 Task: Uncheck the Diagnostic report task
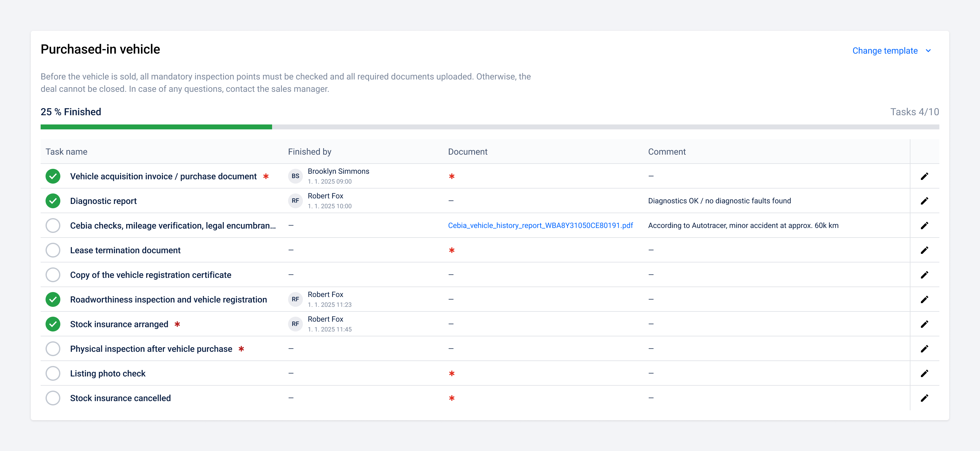point(53,201)
